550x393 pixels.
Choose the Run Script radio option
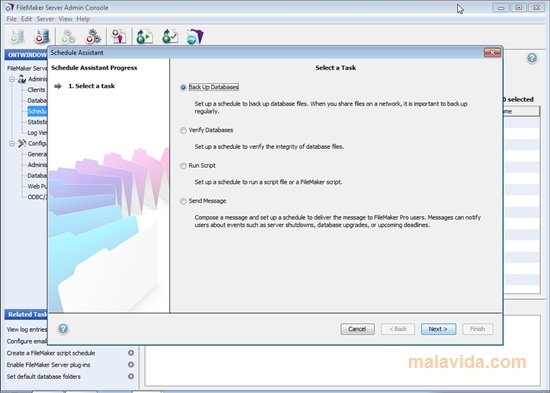[x=183, y=166]
